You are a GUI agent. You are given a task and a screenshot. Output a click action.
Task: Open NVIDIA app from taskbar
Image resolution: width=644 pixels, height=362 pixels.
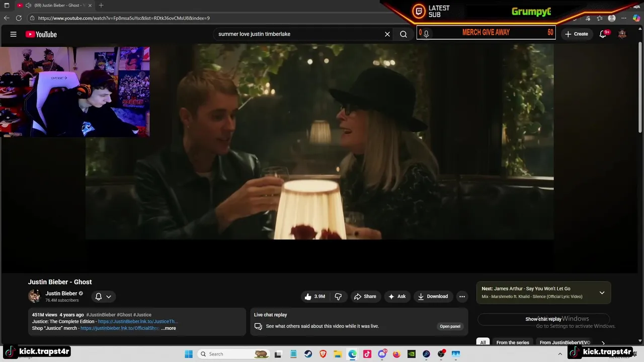[412, 354]
